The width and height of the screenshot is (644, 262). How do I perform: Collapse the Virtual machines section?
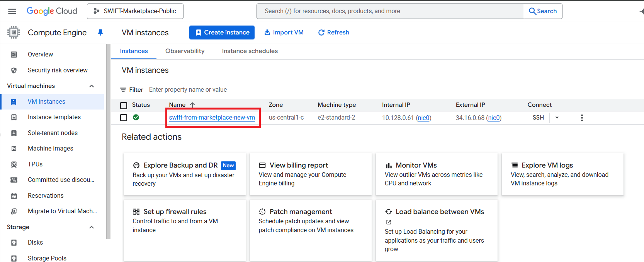click(92, 86)
